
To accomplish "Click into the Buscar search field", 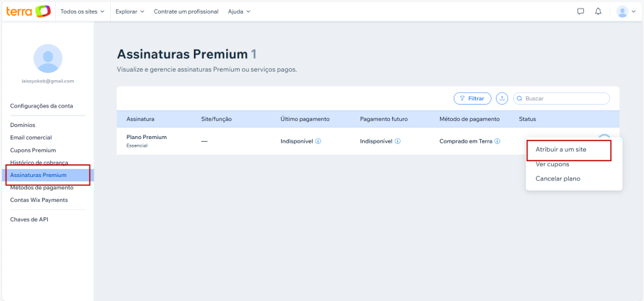I will (x=565, y=98).
